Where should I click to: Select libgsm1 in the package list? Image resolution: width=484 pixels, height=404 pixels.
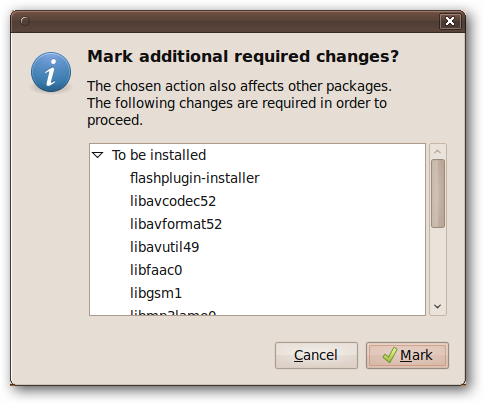click(x=156, y=293)
